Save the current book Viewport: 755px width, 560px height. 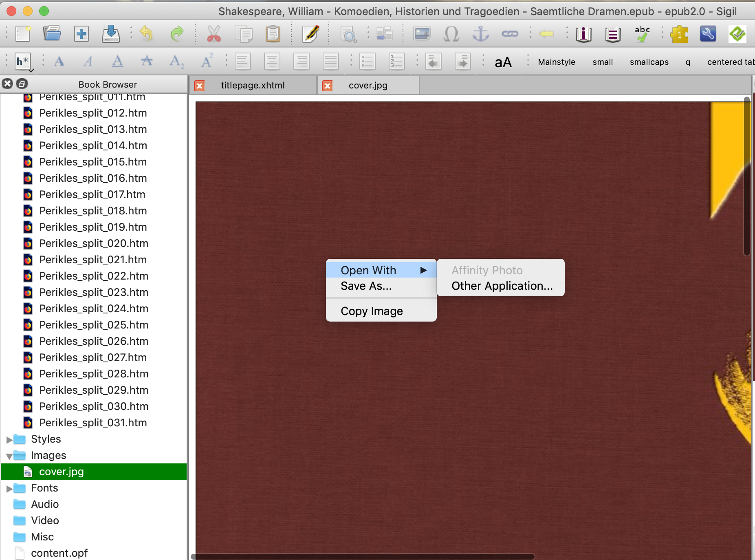pos(111,34)
